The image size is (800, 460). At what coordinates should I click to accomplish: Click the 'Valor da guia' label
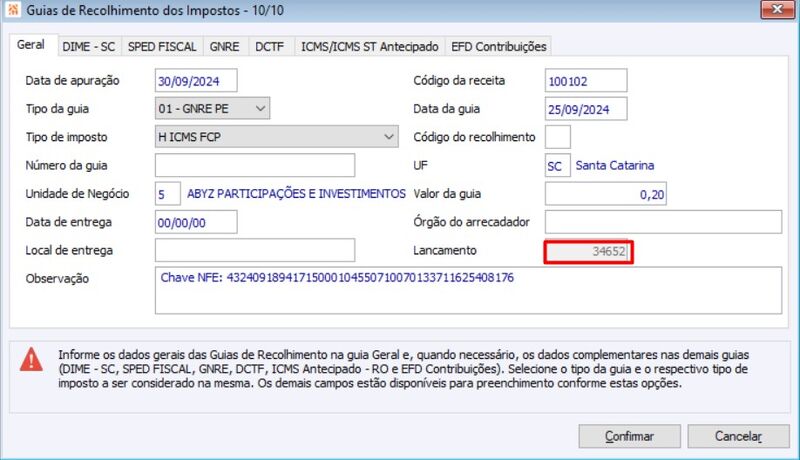click(447, 194)
